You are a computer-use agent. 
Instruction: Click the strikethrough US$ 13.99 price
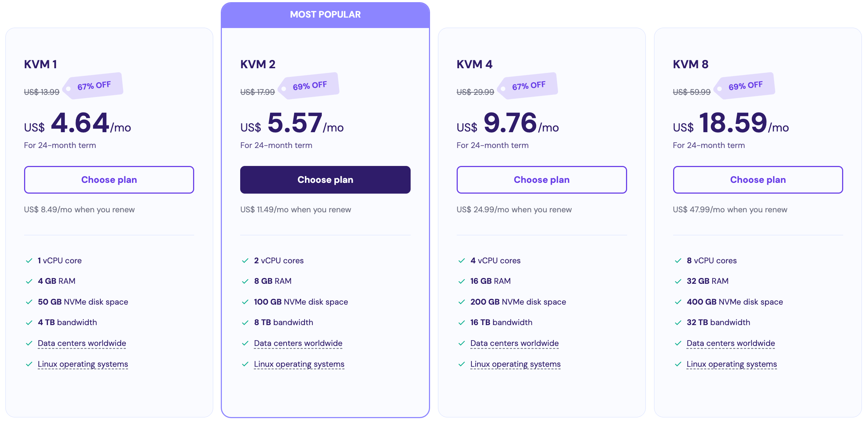coord(41,92)
